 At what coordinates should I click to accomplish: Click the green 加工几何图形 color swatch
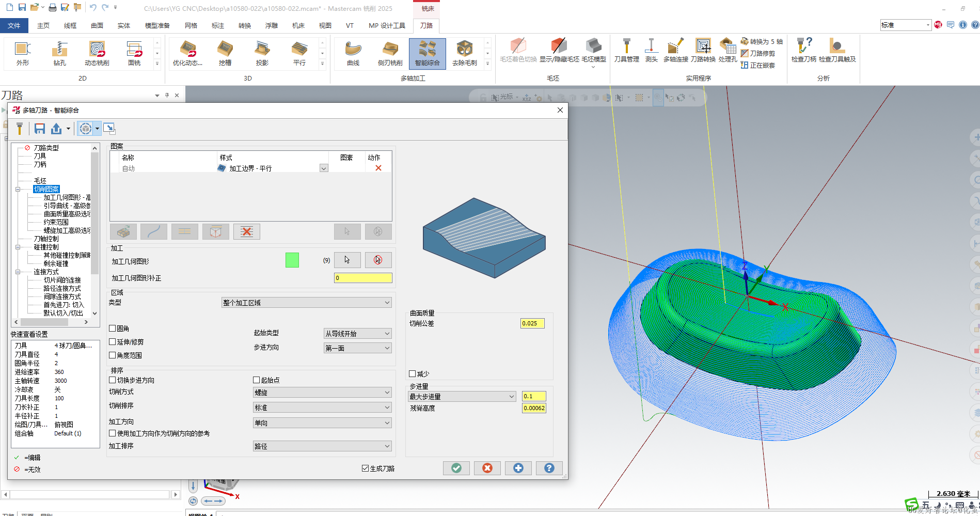tap(292, 260)
